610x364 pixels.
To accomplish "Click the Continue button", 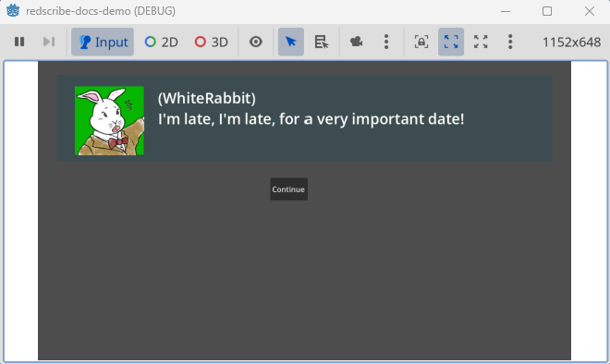I will pyautogui.click(x=288, y=189).
